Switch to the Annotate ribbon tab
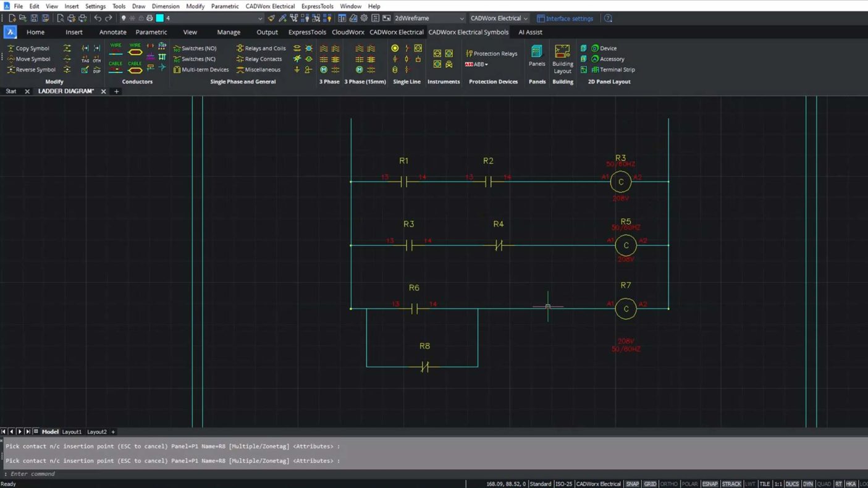868x488 pixels. coord(112,32)
